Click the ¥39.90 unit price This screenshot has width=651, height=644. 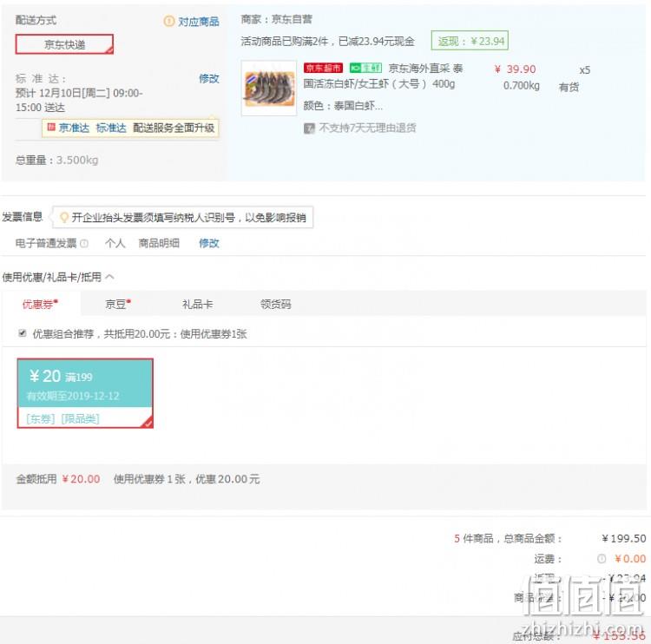pos(515,69)
